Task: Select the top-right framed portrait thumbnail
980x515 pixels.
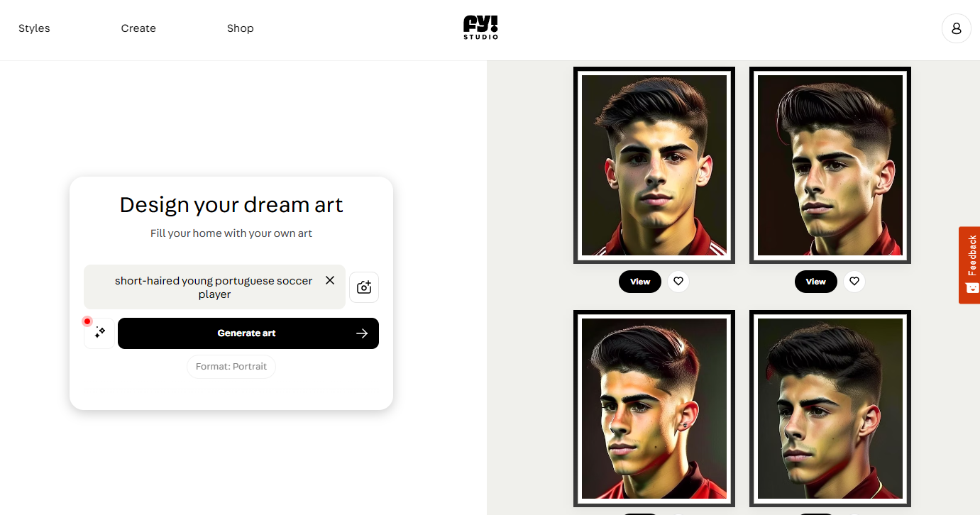Action: [x=830, y=165]
